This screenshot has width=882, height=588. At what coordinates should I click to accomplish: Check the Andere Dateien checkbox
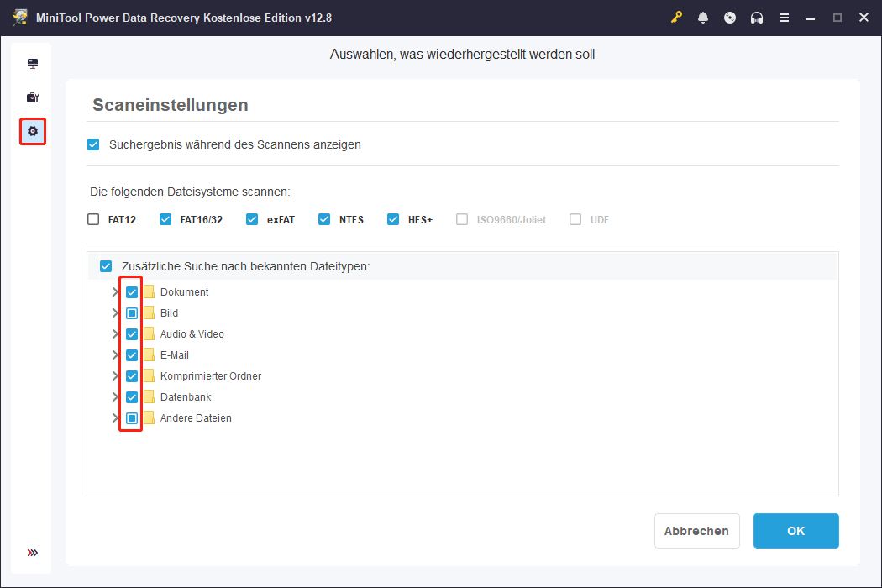pos(132,418)
